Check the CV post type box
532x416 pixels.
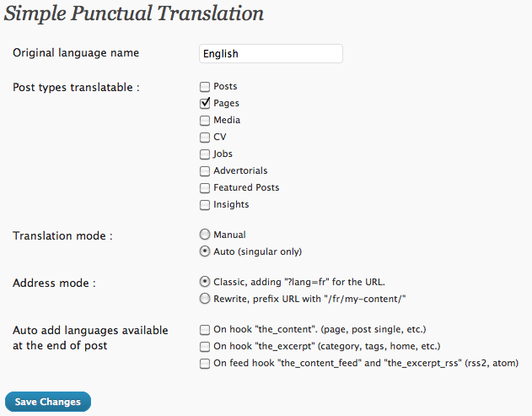point(205,138)
